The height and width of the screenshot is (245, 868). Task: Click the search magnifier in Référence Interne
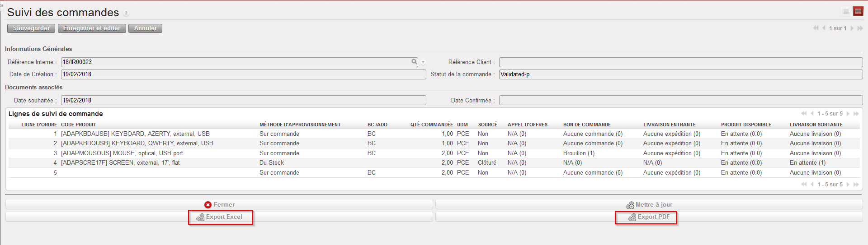414,62
